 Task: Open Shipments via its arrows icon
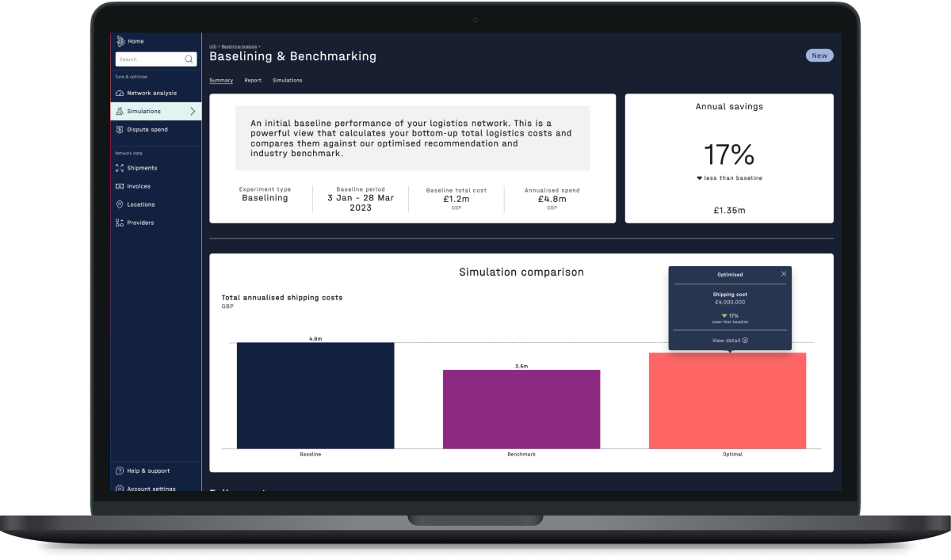click(120, 168)
